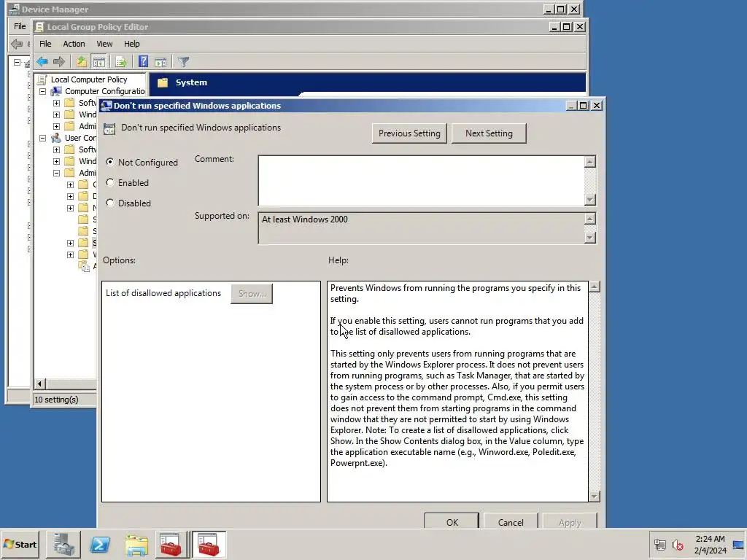This screenshot has height=560, width=747.
Task: Click the Computer Configuration computer icon
Action: click(x=56, y=91)
